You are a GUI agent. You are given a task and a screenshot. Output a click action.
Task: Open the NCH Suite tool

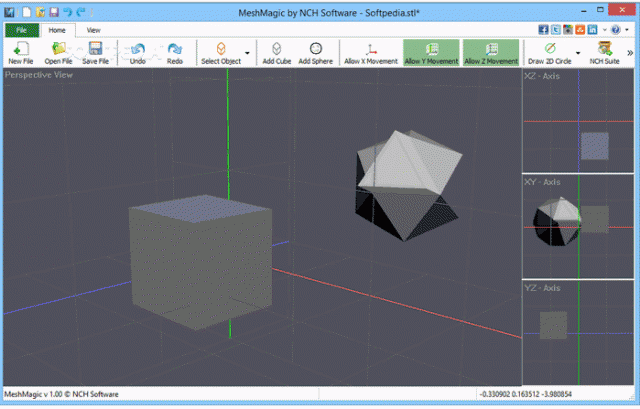click(603, 52)
